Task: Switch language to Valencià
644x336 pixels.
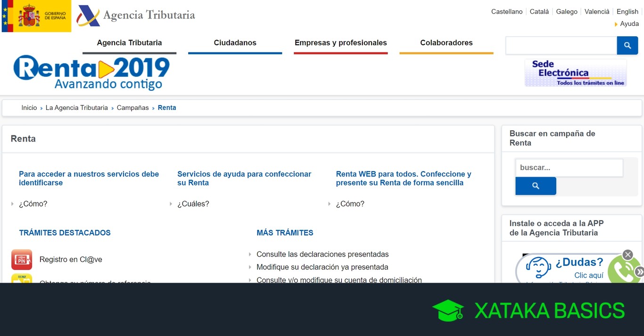Action: pos(597,12)
